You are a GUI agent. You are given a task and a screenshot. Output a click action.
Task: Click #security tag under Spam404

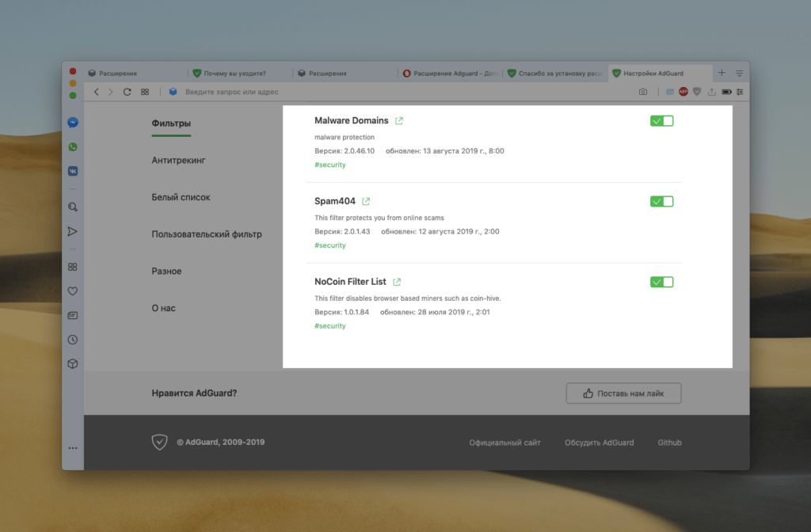pyautogui.click(x=330, y=245)
